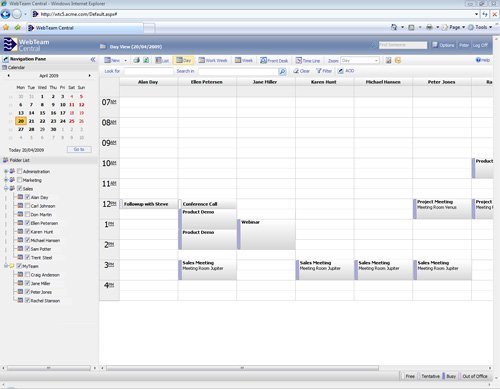Click the Navigation Pane title icon

point(6,59)
